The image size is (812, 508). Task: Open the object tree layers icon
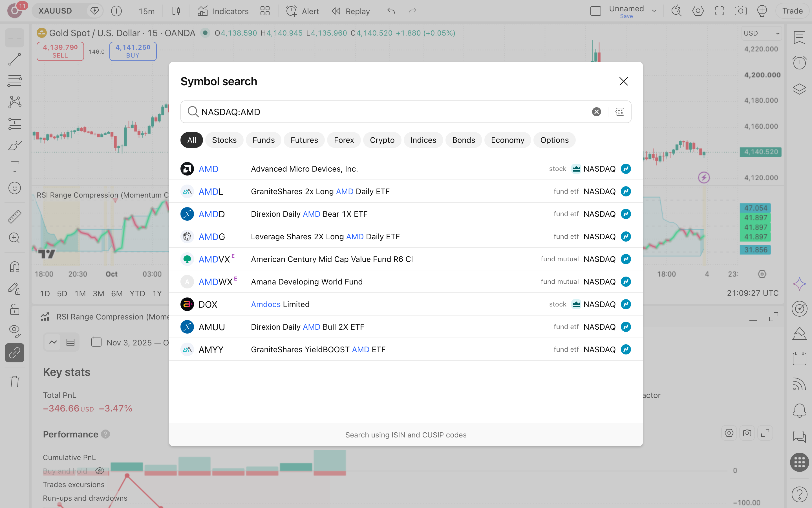[800, 89]
